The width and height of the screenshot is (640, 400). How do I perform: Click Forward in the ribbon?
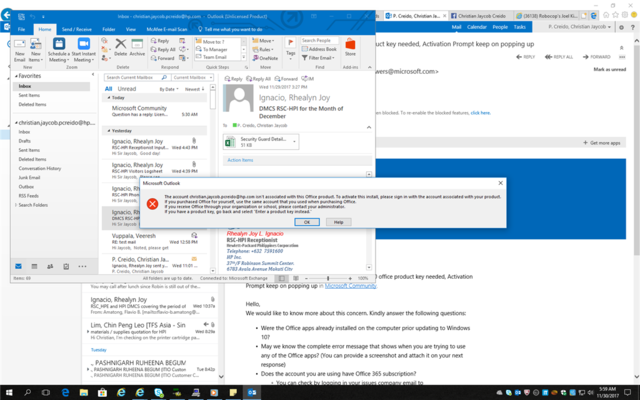click(x=162, y=58)
